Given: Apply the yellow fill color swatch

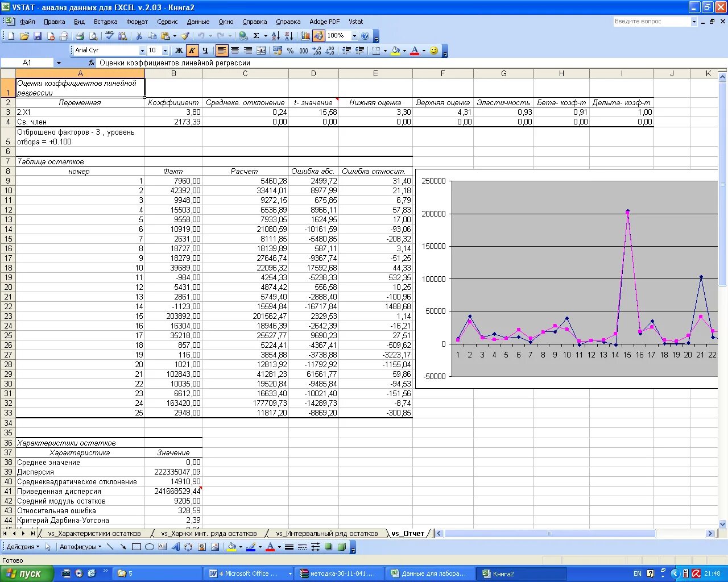Looking at the screenshot, I should pos(396,51).
